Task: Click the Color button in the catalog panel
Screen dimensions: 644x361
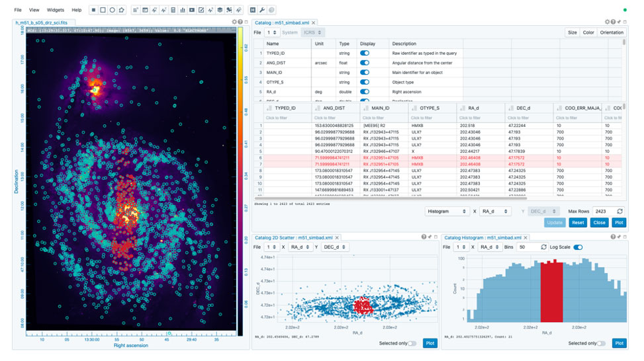Action: 588,32
